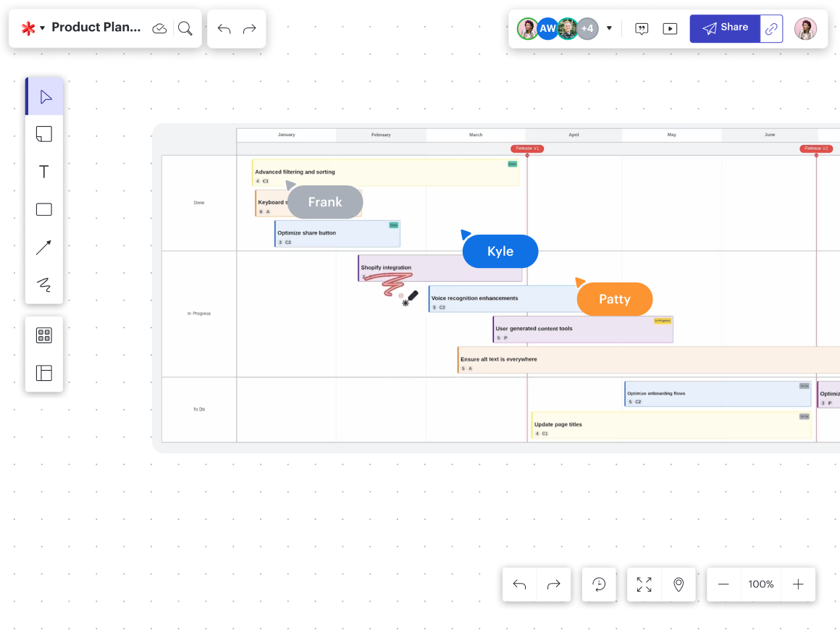840x630 pixels.
Task: Open the Lucid logo main menu dropdown
Action: point(33,28)
